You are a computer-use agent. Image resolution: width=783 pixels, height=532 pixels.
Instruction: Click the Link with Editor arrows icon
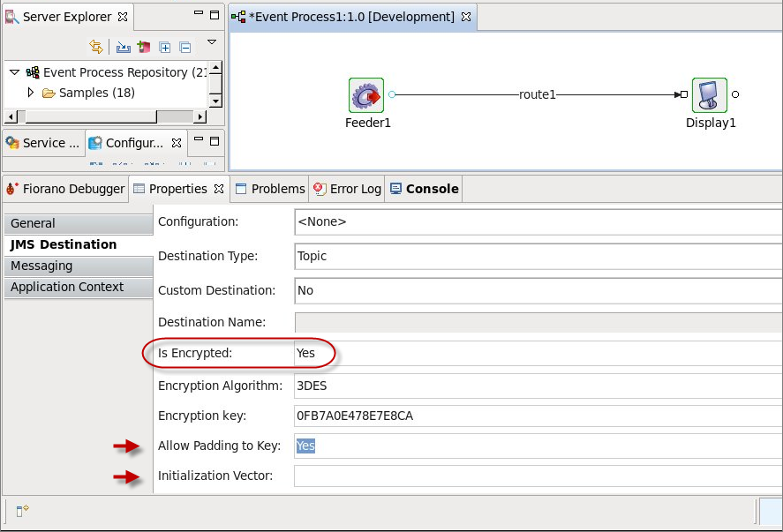96,47
